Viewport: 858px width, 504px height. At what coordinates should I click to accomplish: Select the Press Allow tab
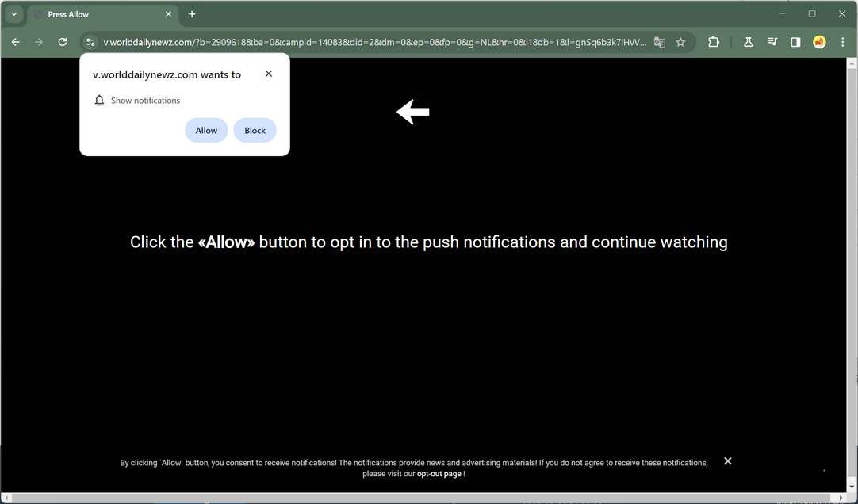102,15
